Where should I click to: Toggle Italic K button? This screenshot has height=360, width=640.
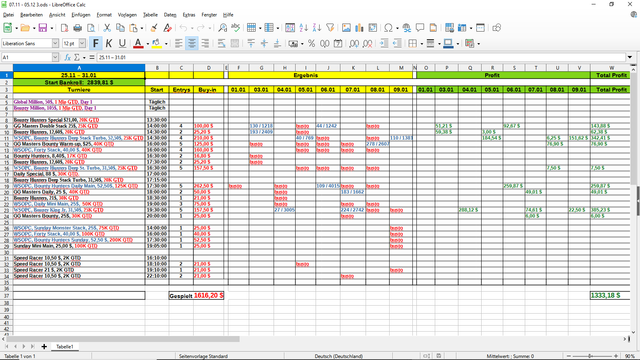[x=109, y=43]
